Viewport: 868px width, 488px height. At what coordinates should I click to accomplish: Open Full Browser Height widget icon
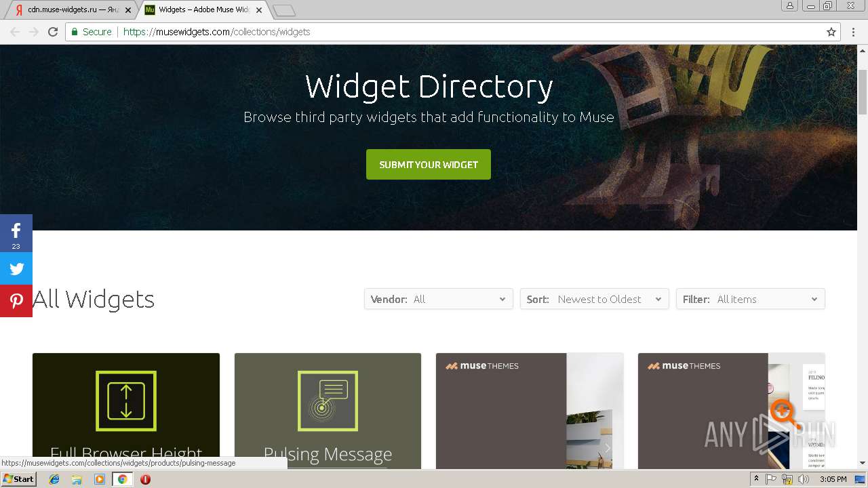(x=126, y=401)
